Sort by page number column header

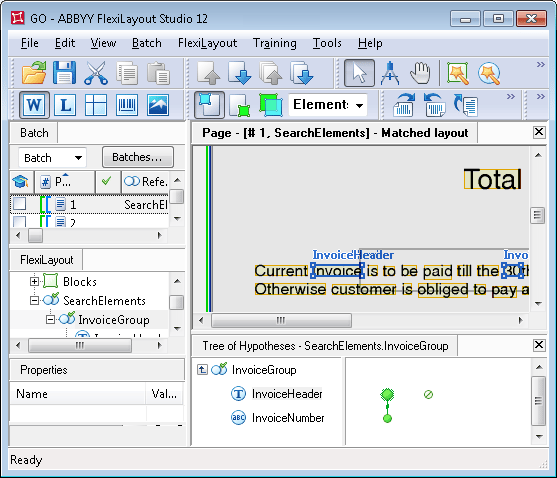coord(65,182)
